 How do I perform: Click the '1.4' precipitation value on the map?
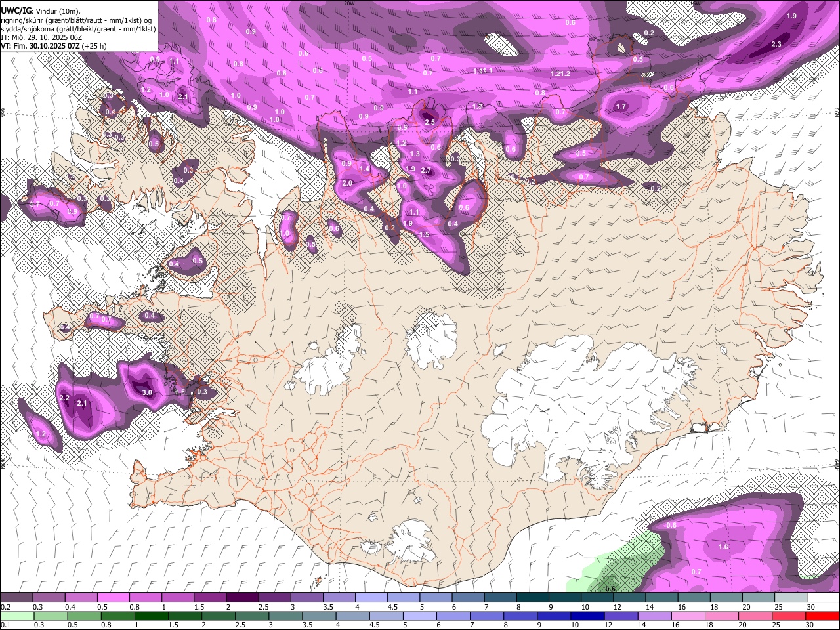tap(365, 169)
